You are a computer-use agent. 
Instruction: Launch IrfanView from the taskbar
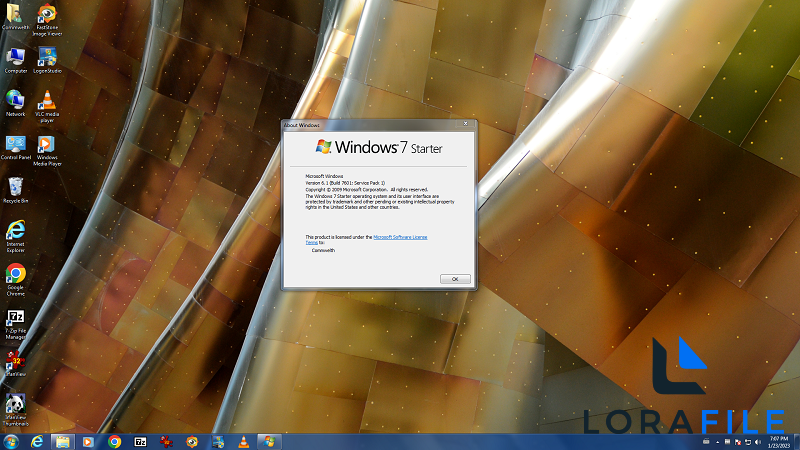[x=166, y=442]
